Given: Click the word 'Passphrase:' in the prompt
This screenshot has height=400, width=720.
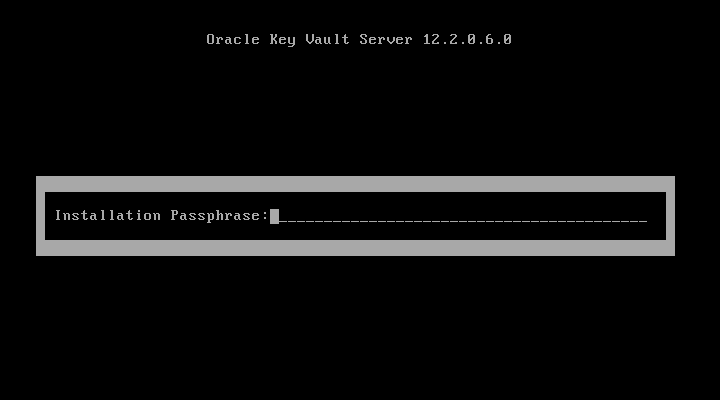Looking at the screenshot, I should tap(219, 216).
